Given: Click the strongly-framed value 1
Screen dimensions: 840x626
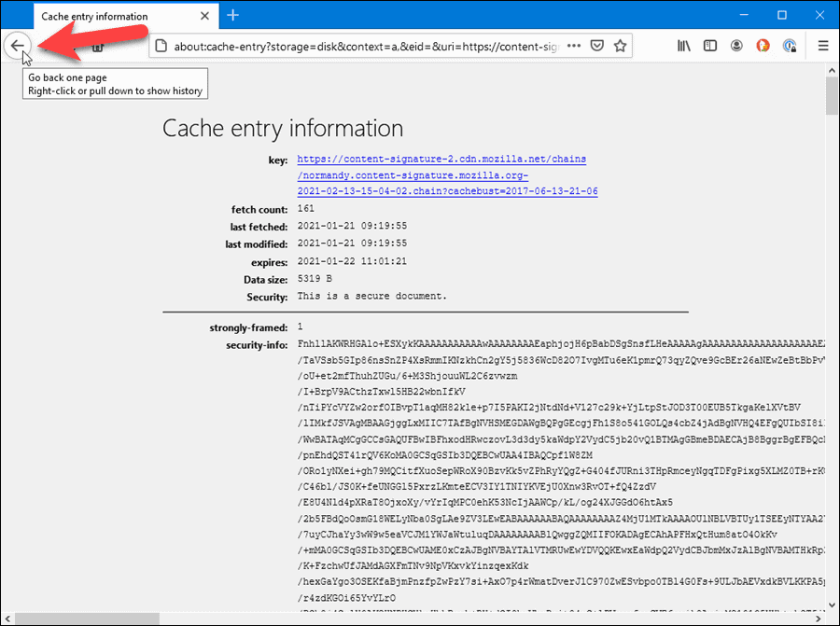Looking at the screenshot, I should point(300,327).
